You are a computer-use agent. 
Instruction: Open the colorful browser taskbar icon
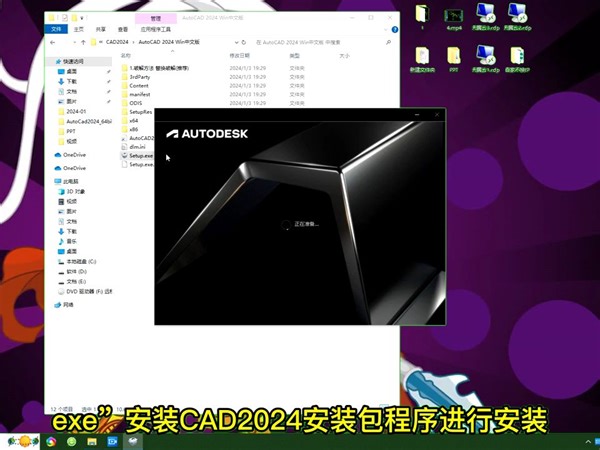[51, 442]
